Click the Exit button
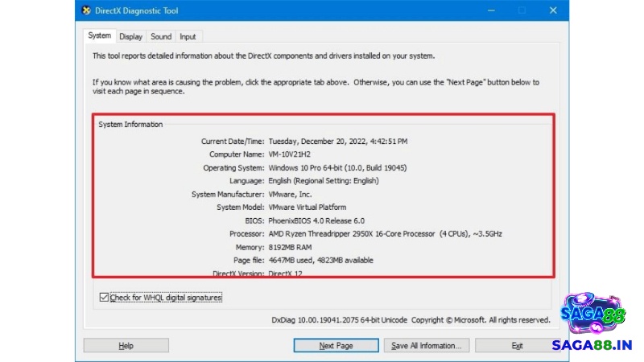This screenshot has width=644, height=362. (517, 346)
